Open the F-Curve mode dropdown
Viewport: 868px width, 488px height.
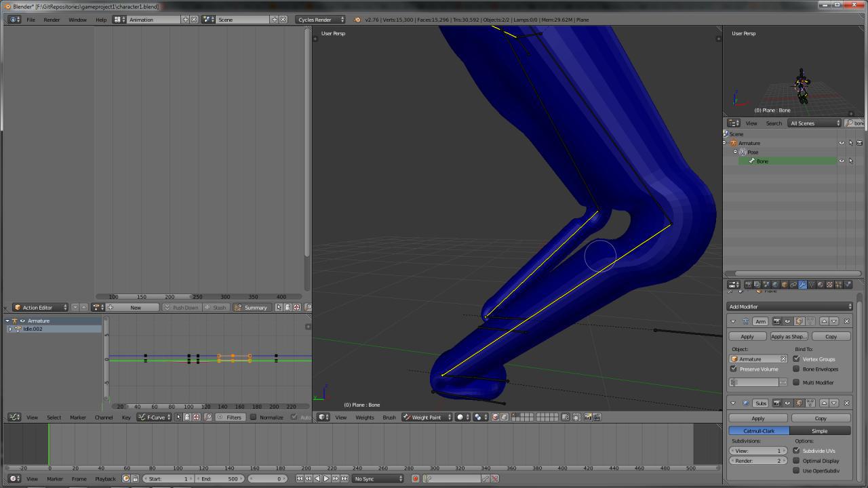tap(154, 417)
